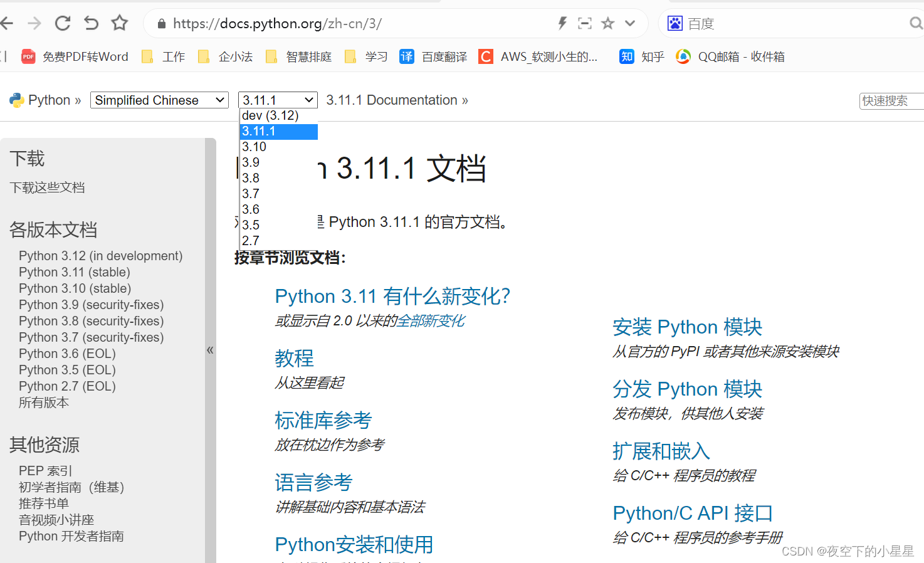Open the Simplified Chinese language dropdown
Screen dimensions: 924x563
tap(160, 100)
